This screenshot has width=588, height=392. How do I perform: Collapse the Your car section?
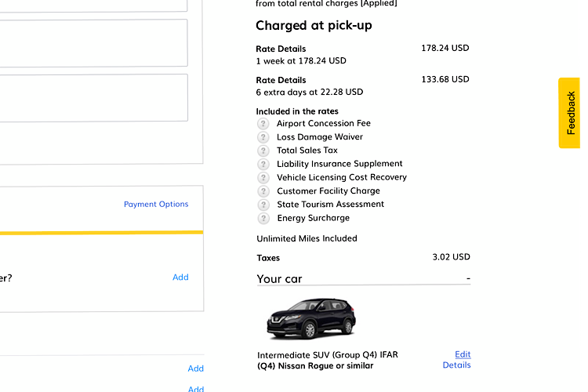(x=467, y=279)
